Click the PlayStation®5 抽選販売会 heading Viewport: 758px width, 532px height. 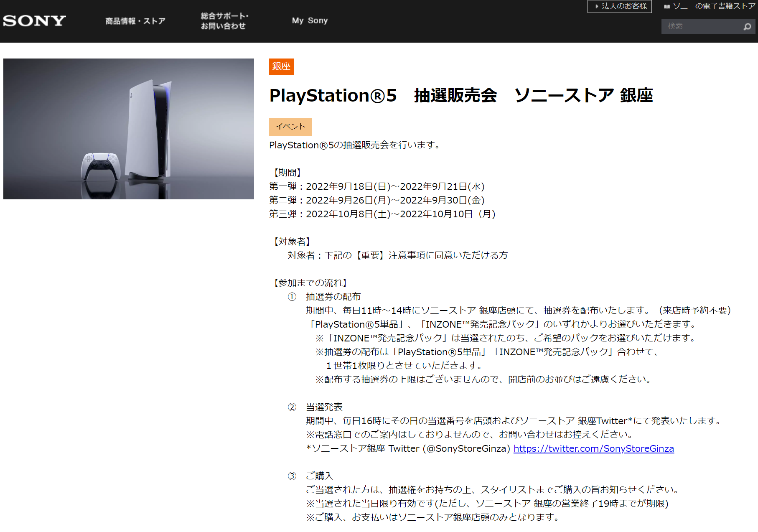461,95
